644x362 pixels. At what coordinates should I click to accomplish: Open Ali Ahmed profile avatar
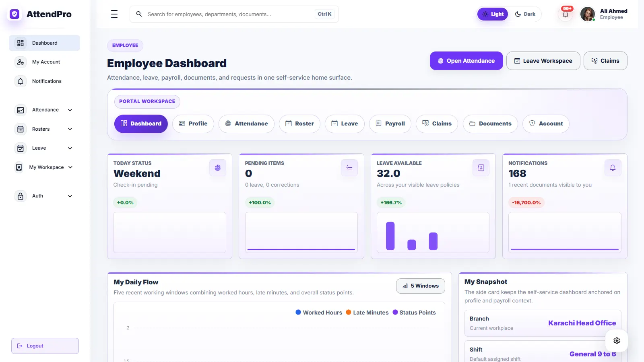tap(588, 14)
